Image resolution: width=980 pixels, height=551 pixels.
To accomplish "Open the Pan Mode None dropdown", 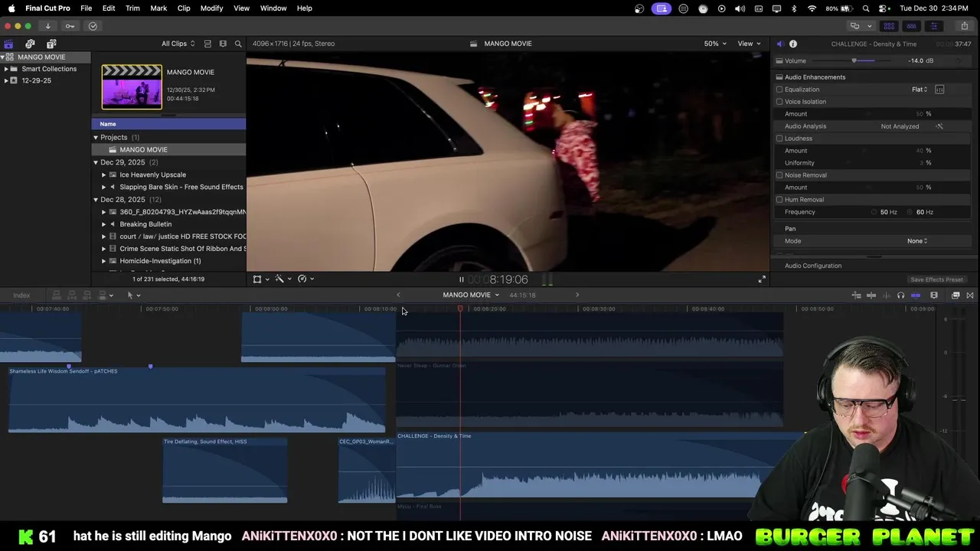I will [917, 241].
